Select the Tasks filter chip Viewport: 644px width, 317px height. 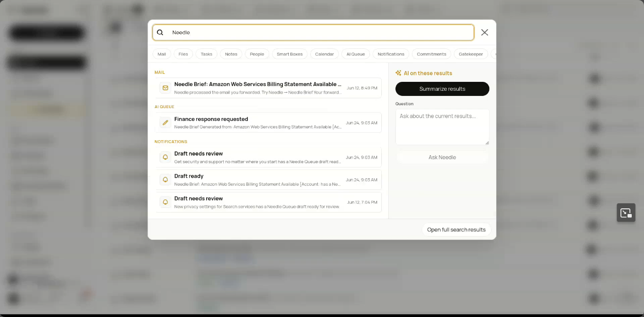tap(206, 54)
